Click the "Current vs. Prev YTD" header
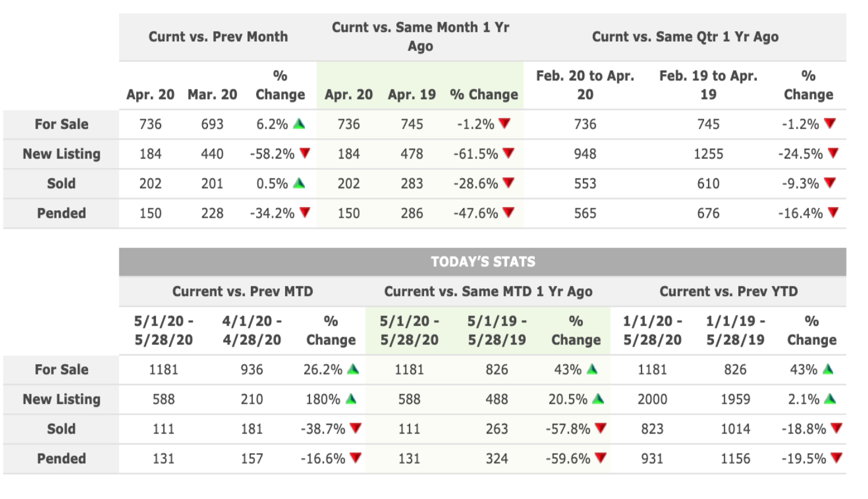Screen dimensions: 868x499 [x=728, y=292]
